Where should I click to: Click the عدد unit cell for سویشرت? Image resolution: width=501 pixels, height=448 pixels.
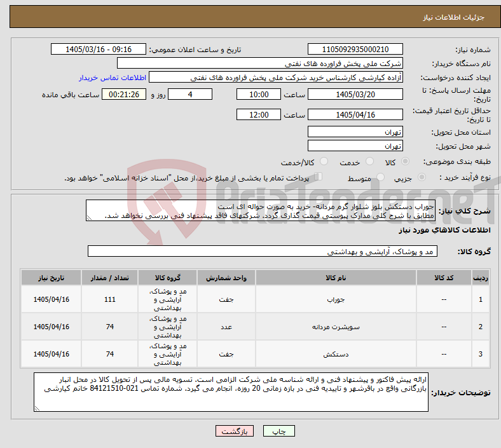(226, 327)
